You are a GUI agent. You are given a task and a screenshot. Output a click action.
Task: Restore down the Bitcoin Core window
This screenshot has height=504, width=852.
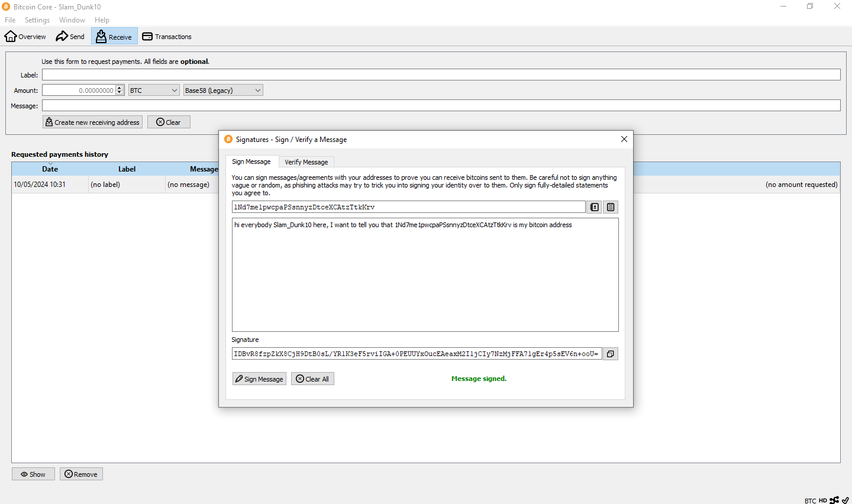pos(810,7)
